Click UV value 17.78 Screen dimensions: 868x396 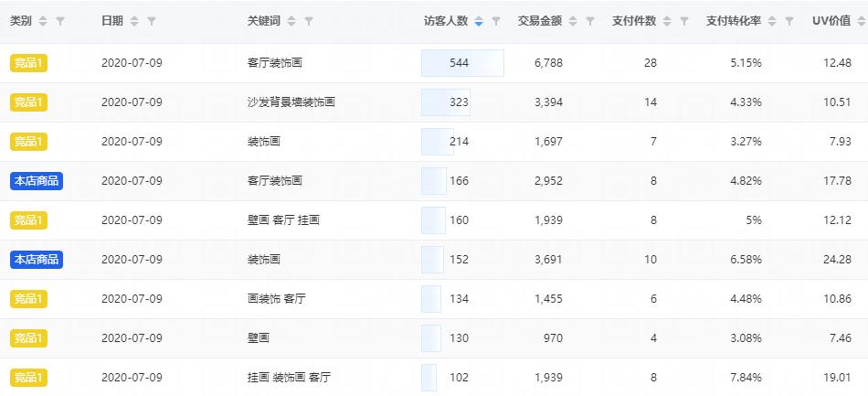pyautogui.click(x=837, y=181)
